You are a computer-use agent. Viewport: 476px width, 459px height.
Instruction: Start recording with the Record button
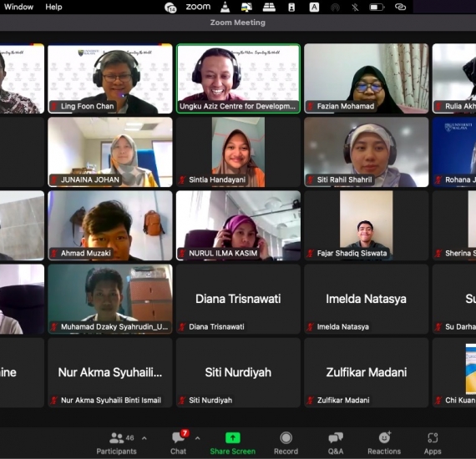(286, 443)
